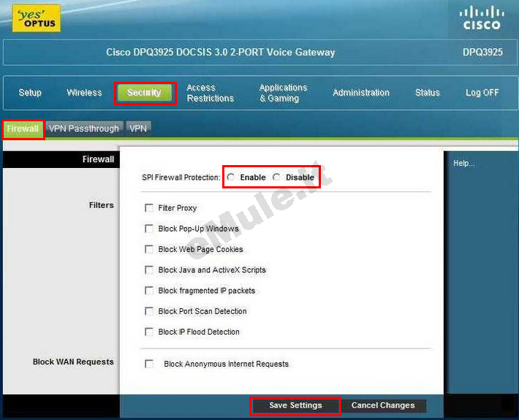Click the SPI Firewall Protection label

[181, 177]
